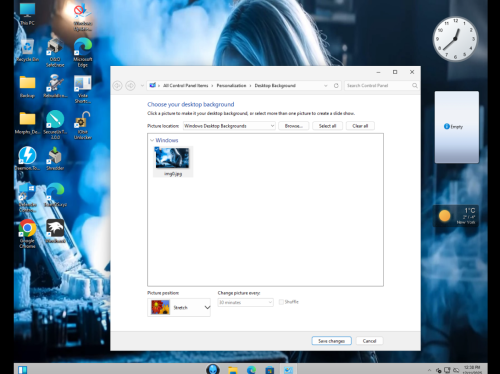
Task: Open the Google Chrome desktop shortcut
Action: point(27,234)
